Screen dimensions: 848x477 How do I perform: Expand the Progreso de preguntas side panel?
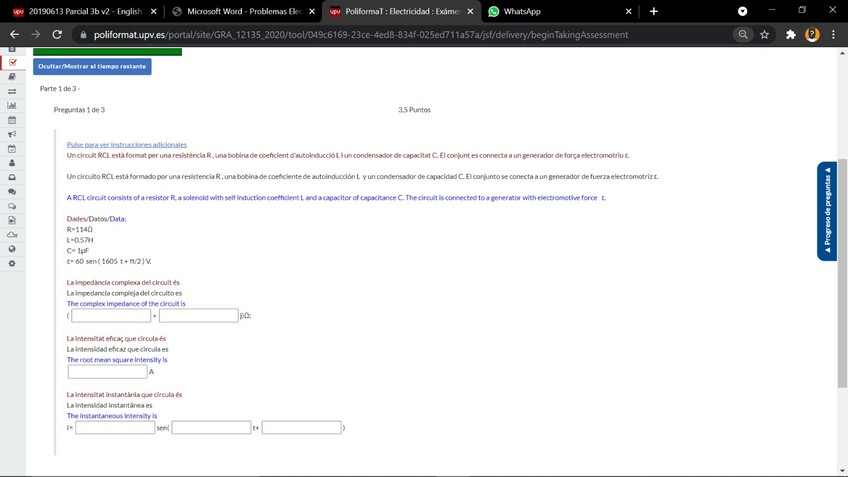(x=827, y=211)
